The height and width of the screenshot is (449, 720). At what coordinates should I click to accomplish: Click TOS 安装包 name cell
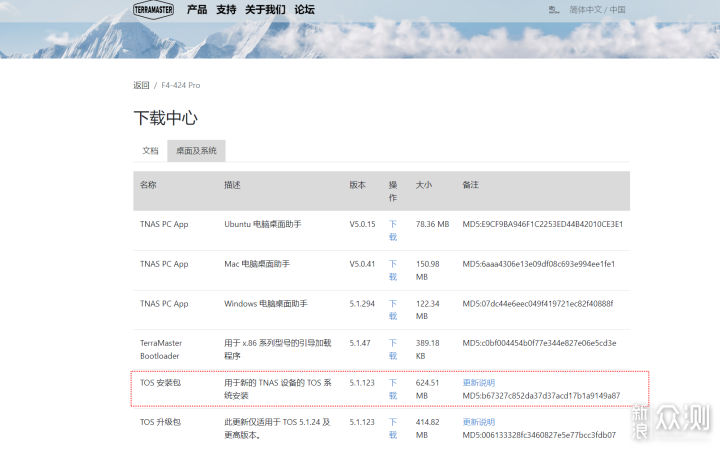pos(160,383)
